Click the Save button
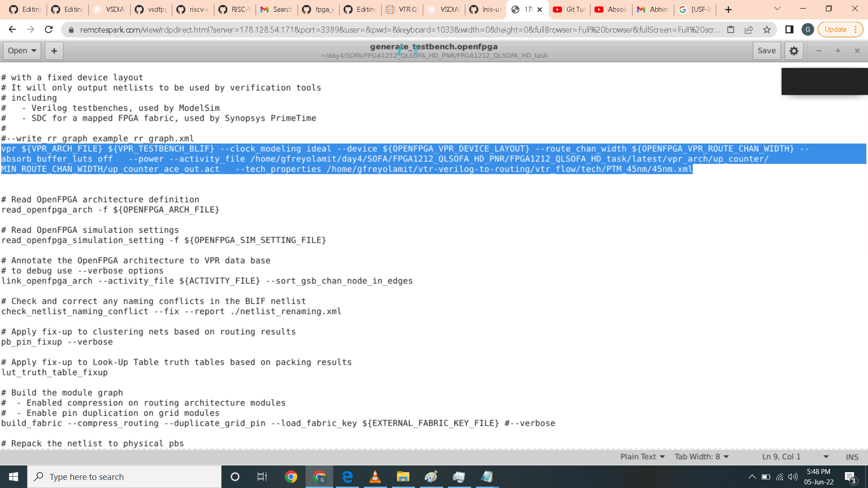Image resolution: width=868 pixels, height=488 pixels. [x=766, y=51]
